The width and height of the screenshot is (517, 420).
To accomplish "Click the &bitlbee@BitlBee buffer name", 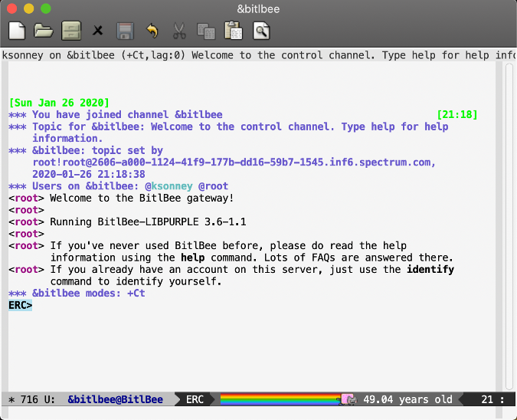I will coord(115,399).
